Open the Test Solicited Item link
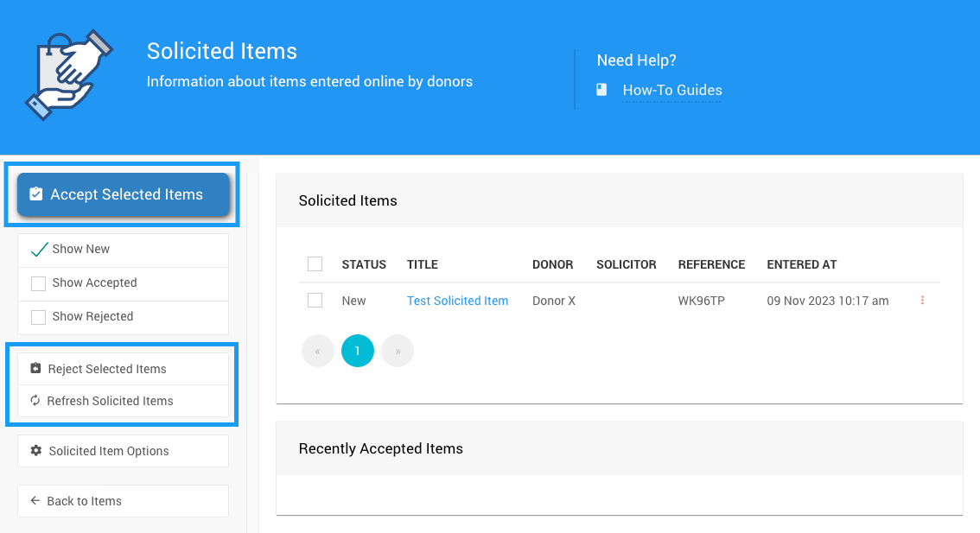 457,301
